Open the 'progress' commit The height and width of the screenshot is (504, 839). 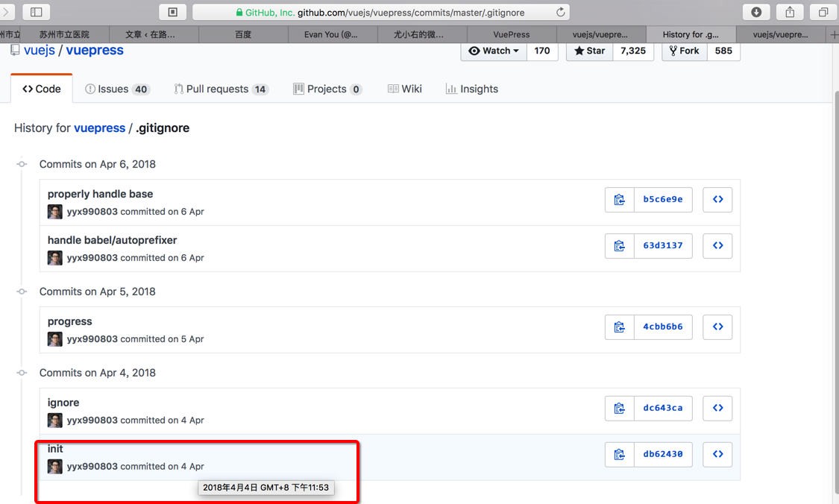69,321
